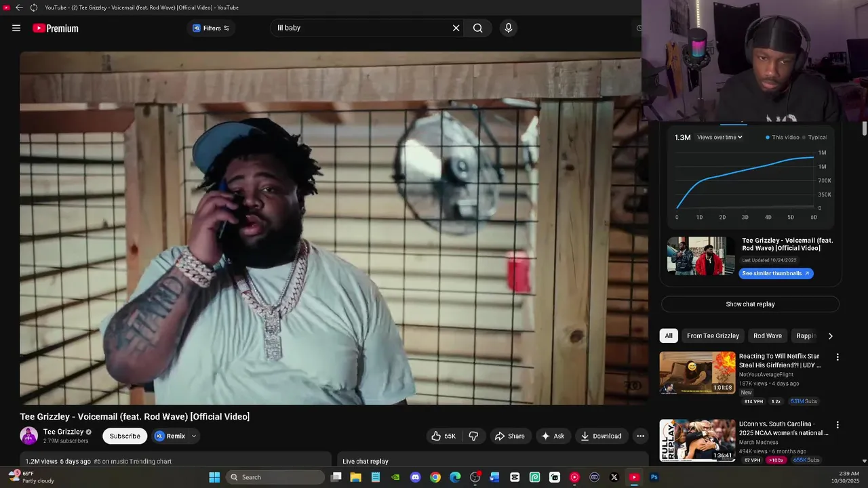The height and width of the screenshot is (488, 868).
Task: Run search with the magnifier button
Action: (x=478, y=28)
